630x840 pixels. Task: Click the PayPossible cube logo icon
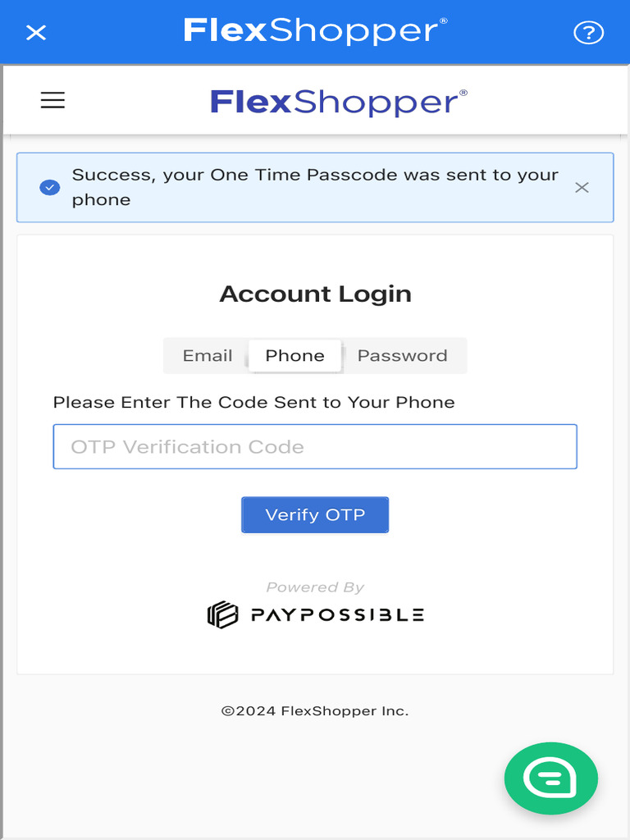(222, 614)
